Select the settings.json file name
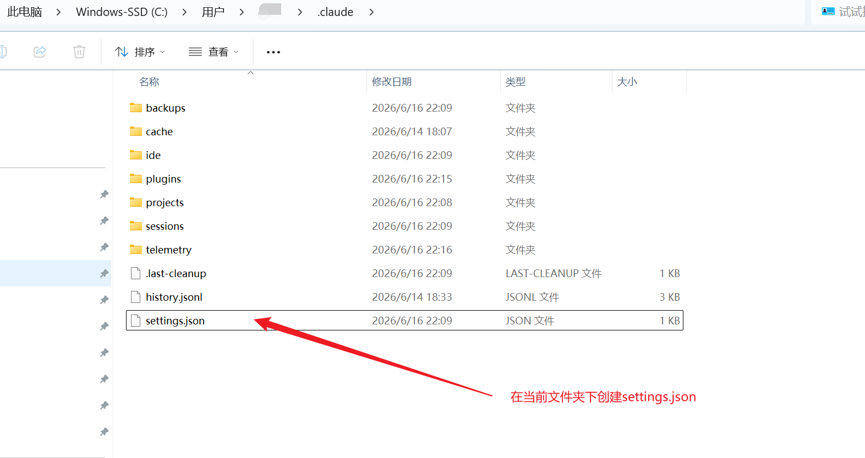The height and width of the screenshot is (458, 865). 175,321
